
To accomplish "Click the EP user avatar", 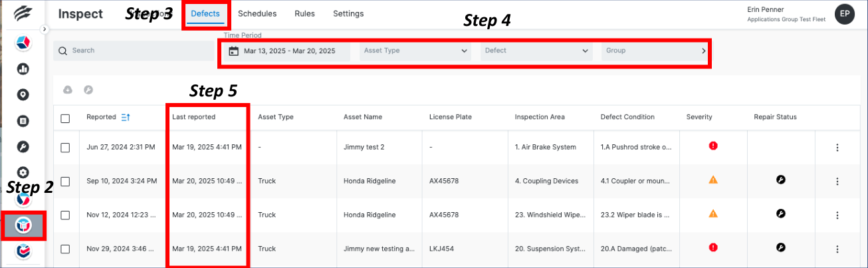I will click(x=844, y=13).
